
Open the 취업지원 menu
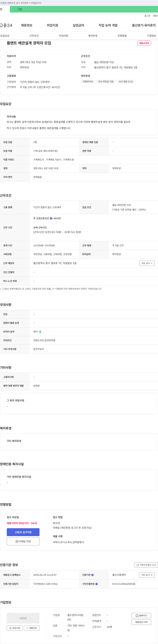[53, 25]
